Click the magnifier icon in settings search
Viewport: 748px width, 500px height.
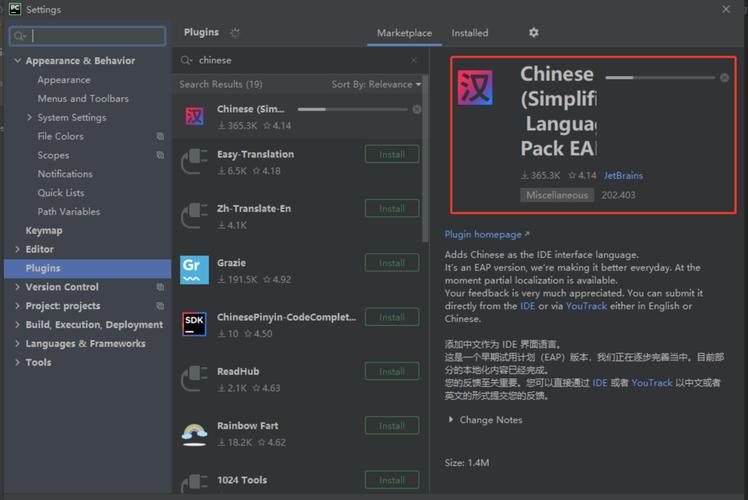click(x=20, y=36)
